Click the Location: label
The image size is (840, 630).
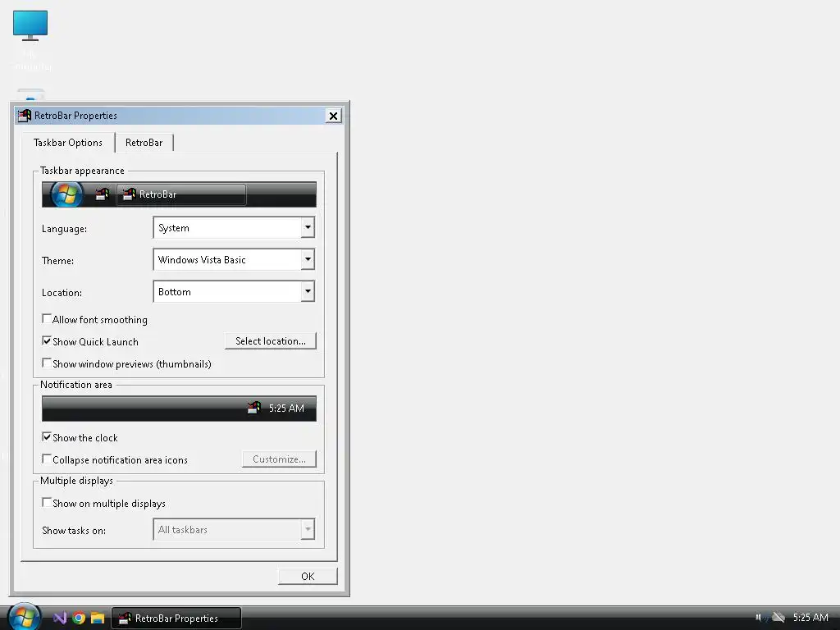click(62, 293)
